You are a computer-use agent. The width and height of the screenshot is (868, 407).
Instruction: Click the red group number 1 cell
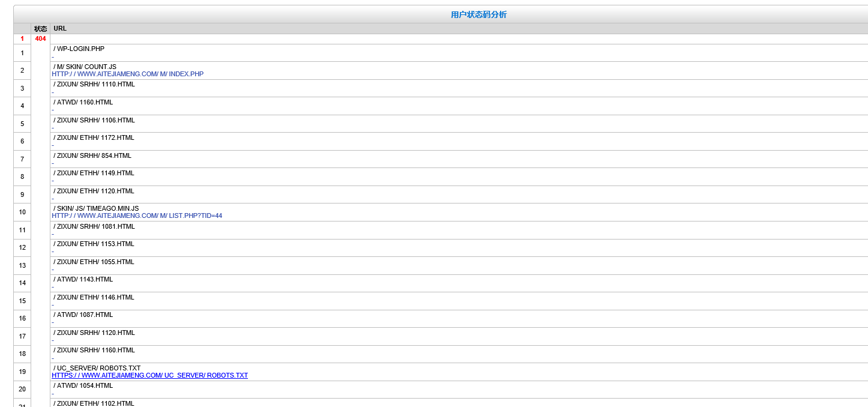[22, 38]
